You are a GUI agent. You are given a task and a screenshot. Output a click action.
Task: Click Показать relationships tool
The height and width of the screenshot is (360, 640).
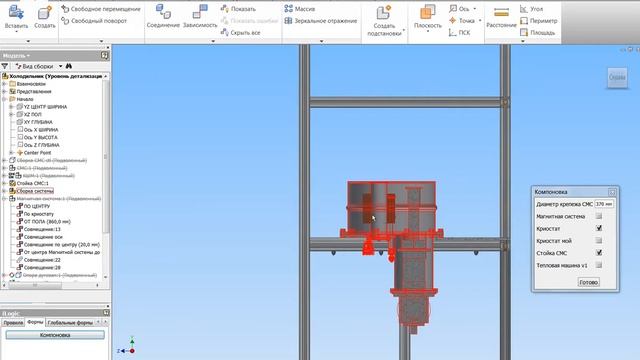click(x=238, y=9)
